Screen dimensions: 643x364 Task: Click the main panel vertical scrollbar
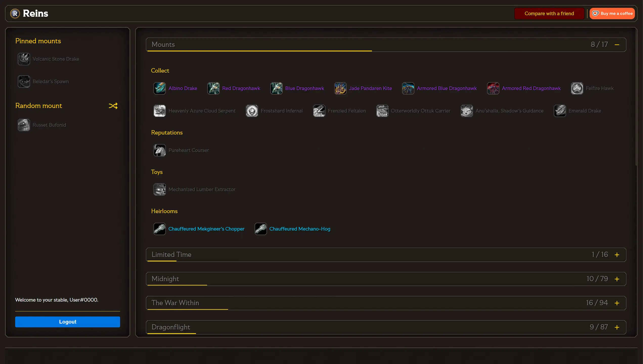(636, 97)
